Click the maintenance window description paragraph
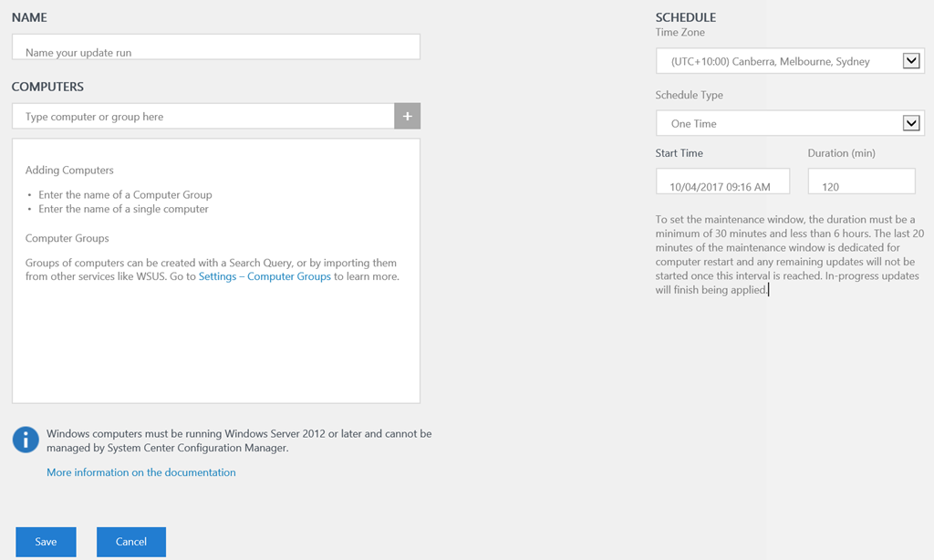934x560 pixels. coord(786,254)
